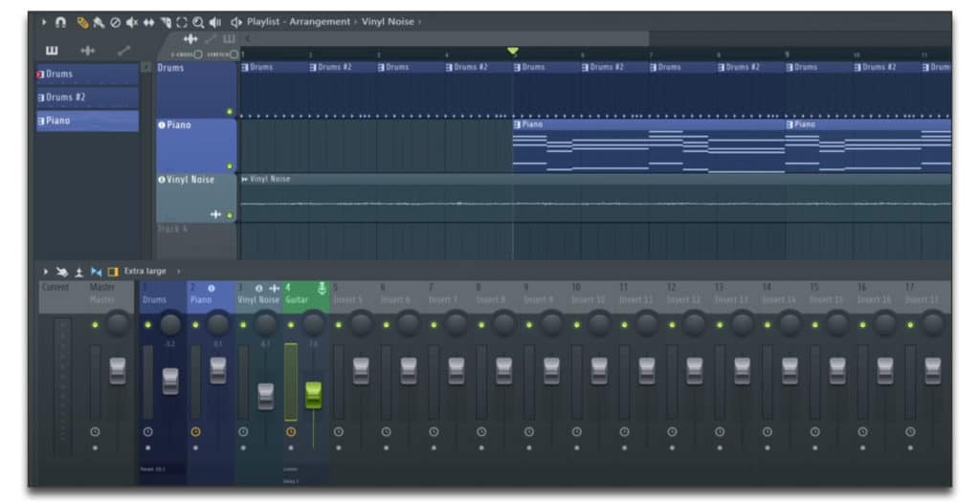Select the Slip tool in Playlist toolbar
Image resolution: width=980 pixels, height=504 pixels.
148,23
